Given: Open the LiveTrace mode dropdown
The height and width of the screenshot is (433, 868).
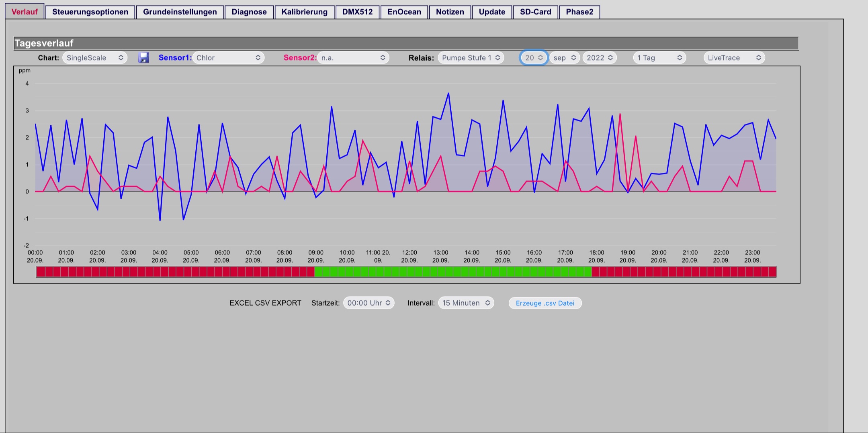Looking at the screenshot, I should (734, 58).
